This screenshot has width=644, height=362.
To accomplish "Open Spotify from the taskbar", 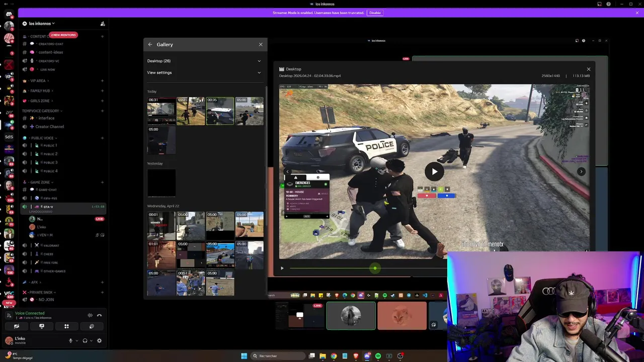I will point(378,356).
